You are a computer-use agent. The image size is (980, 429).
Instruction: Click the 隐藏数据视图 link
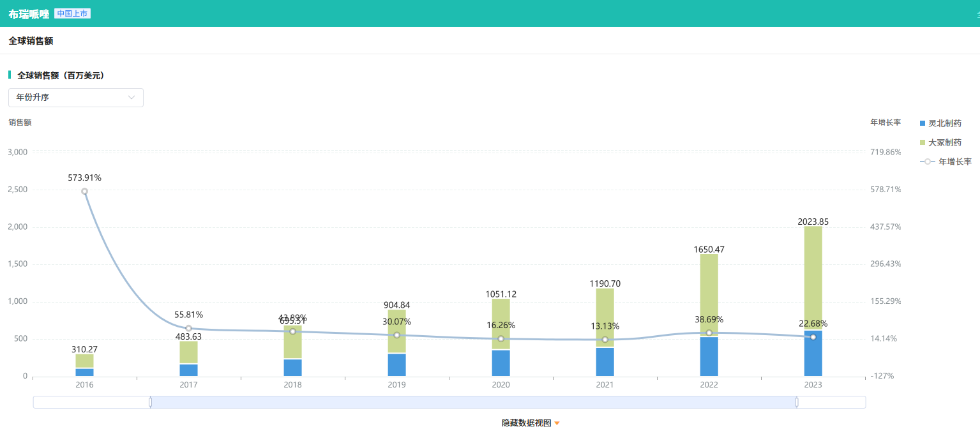tap(526, 423)
